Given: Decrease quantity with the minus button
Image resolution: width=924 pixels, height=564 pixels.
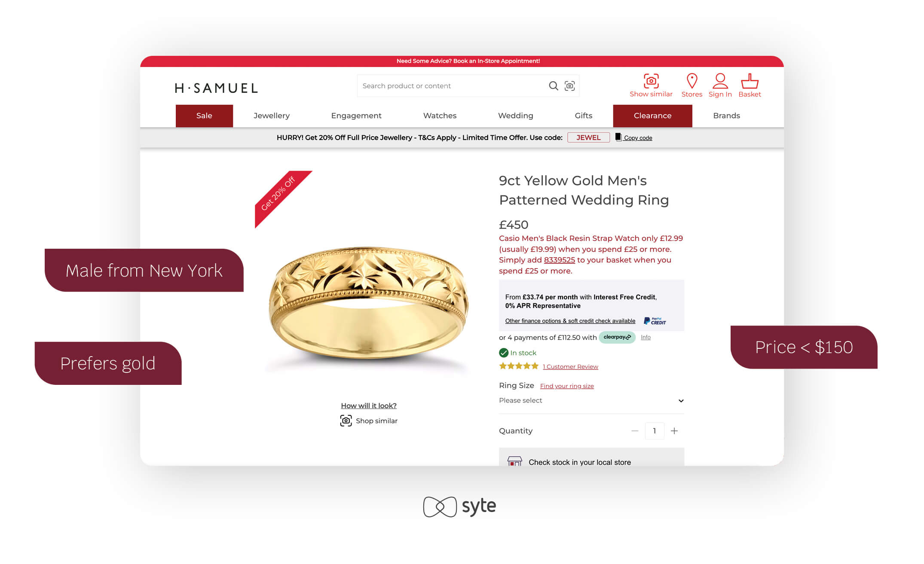Looking at the screenshot, I should (634, 431).
